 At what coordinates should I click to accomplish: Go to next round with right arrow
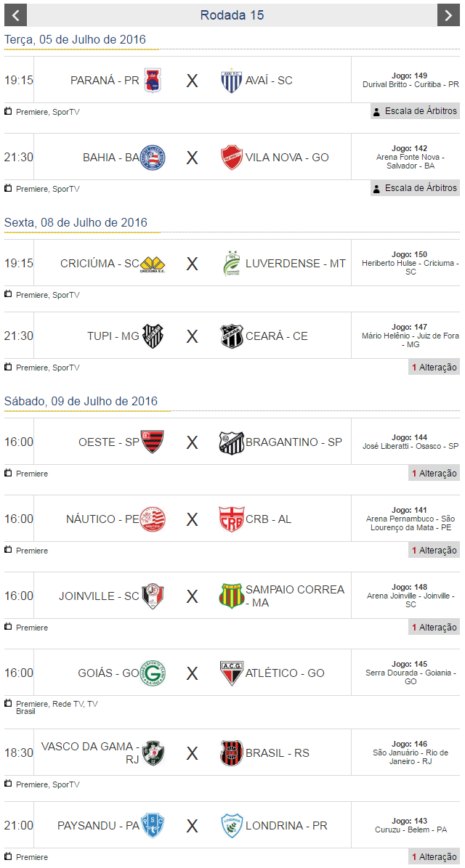point(448,15)
